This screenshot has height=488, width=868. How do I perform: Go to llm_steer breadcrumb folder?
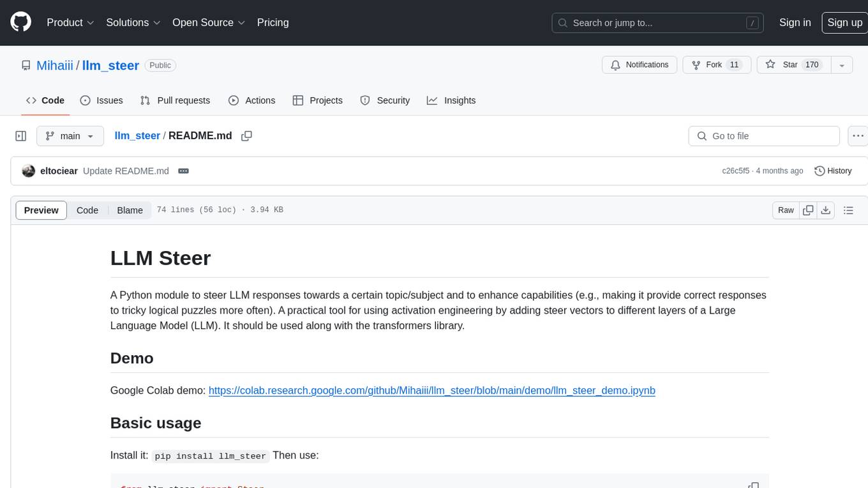(x=137, y=136)
